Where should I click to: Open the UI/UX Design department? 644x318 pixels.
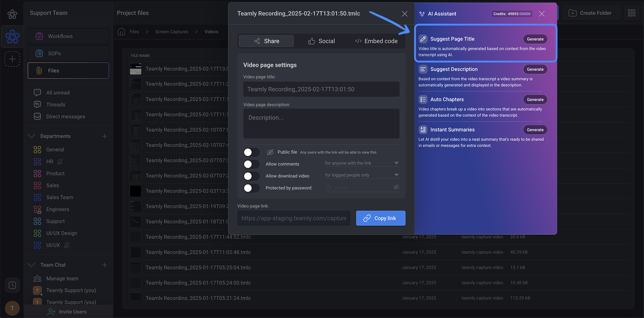pos(62,233)
